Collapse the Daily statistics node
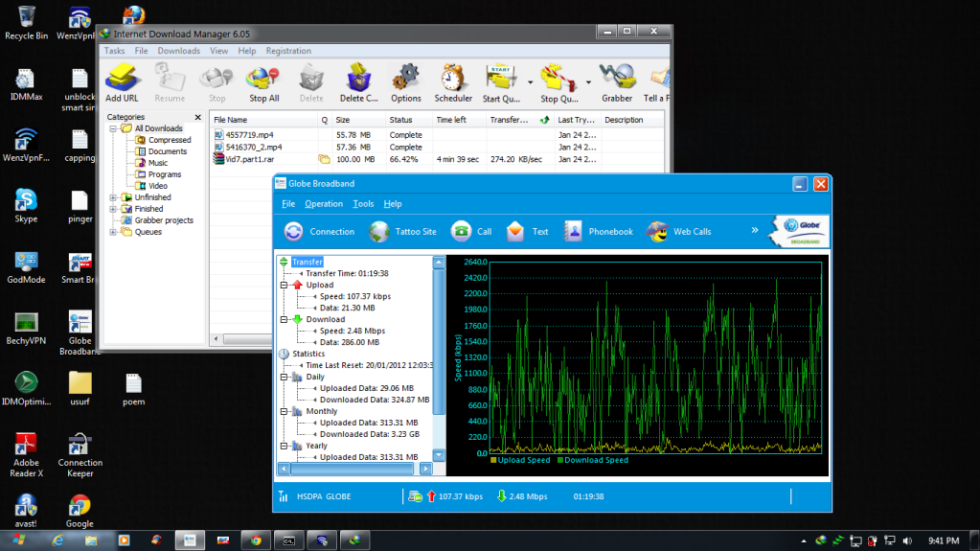 click(x=284, y=378)
